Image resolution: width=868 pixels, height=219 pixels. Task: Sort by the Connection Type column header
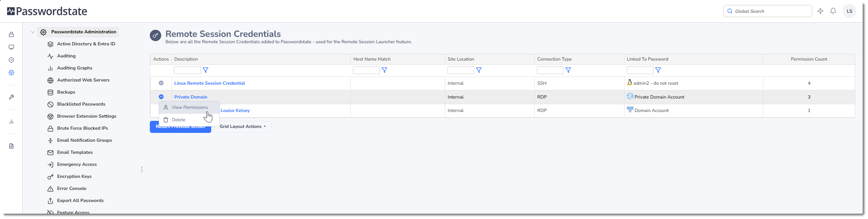click(554, 59)
